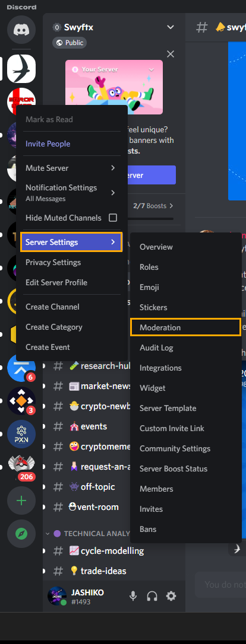The width and height of the screenshot is (246, 644).
Task: Click the Your Server boost banner image
Action: click(114, 87)
